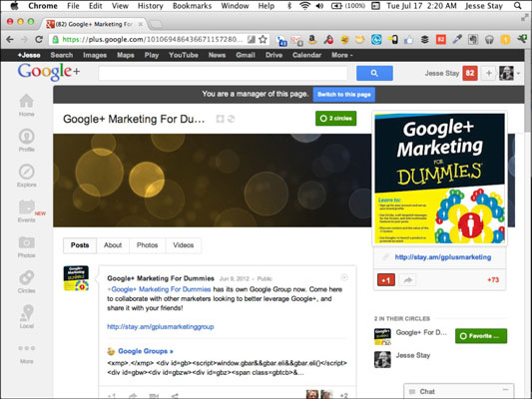Screen dimensions: 532x399
Task: Click the Google+ For D... page thumbnail
Action: pos(382,336)
